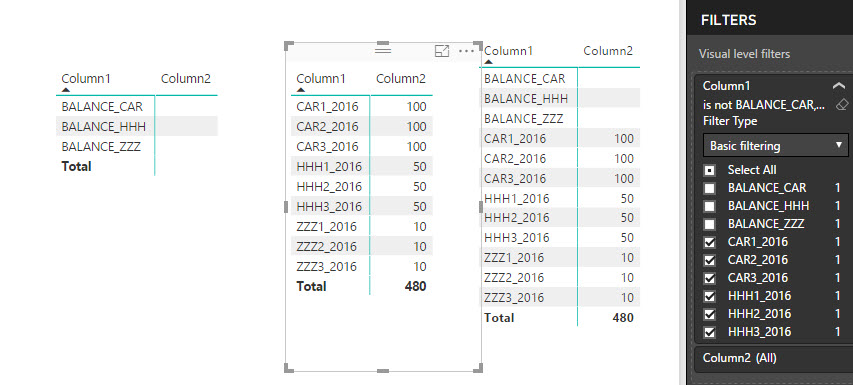Select HHH2_2016 row in right table
The height and width of the screenshot is (385, 853).
click(559, 218)
